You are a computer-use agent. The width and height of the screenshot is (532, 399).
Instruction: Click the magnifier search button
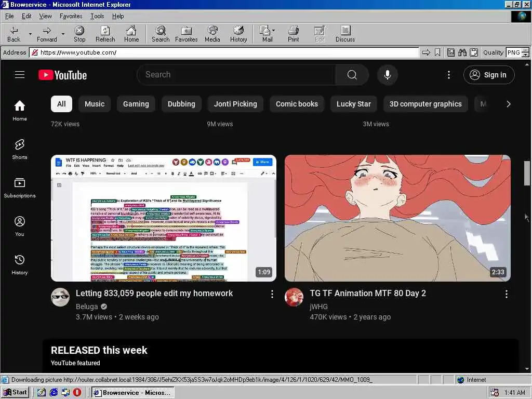coord(352,75)
